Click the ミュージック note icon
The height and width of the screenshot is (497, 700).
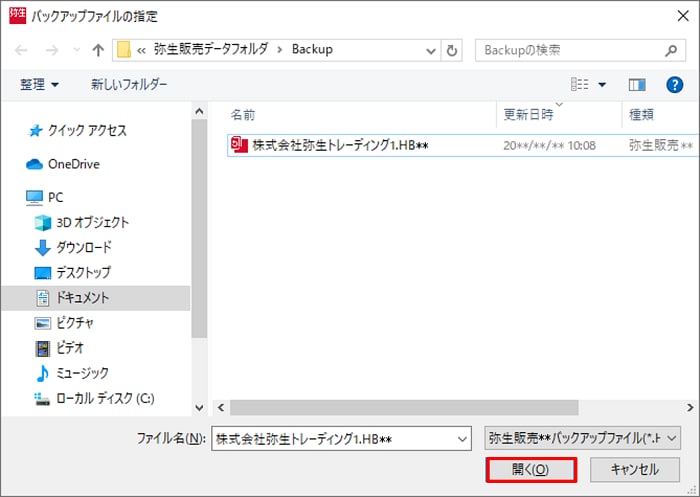click(x=42, y=373)
